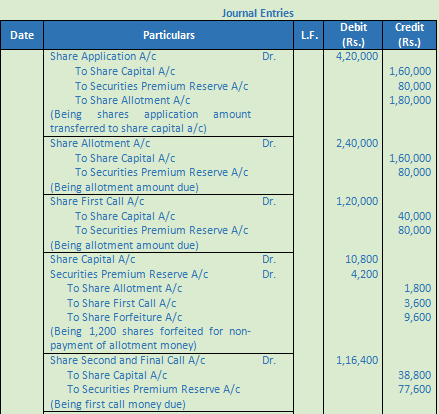Click Dr. beside Share First Call A/c
The height and width of the screenshot is (414, 439).
click(269, 201)
